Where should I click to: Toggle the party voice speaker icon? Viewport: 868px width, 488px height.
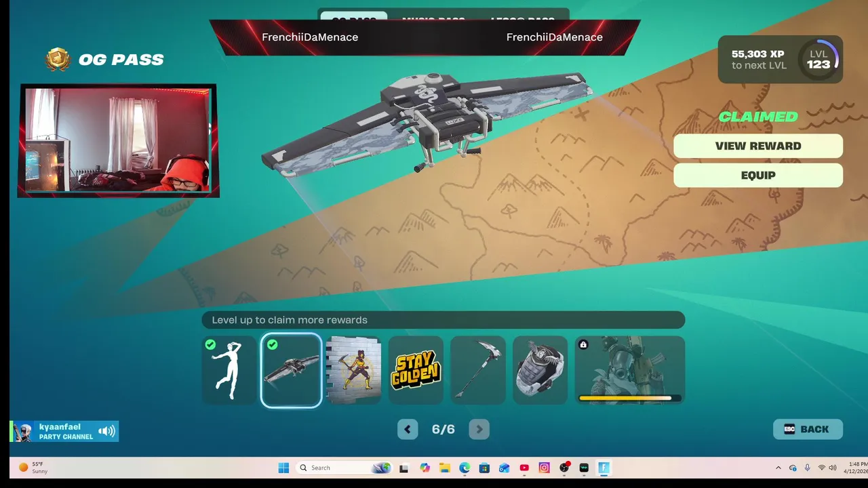coord(106,431)
